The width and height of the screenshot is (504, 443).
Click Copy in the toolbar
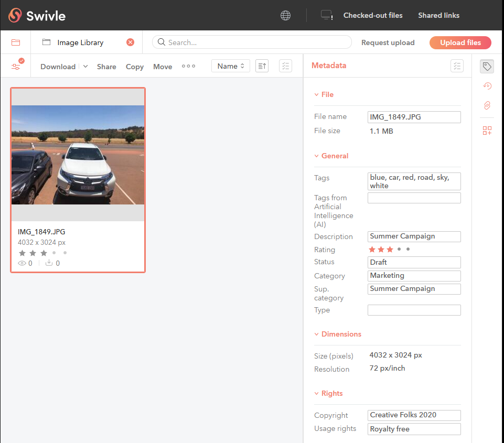tap(134, 67)
